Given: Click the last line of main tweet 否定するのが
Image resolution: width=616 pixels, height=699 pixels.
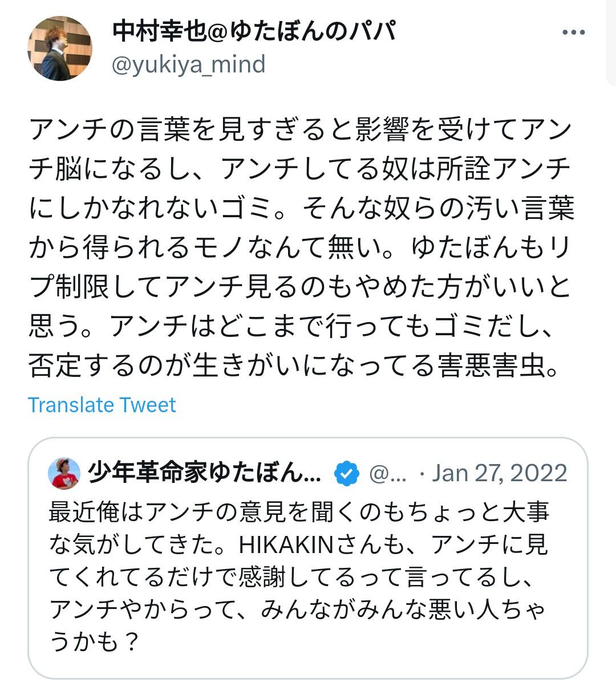Looking at the screenshot, I should [294, 365].
